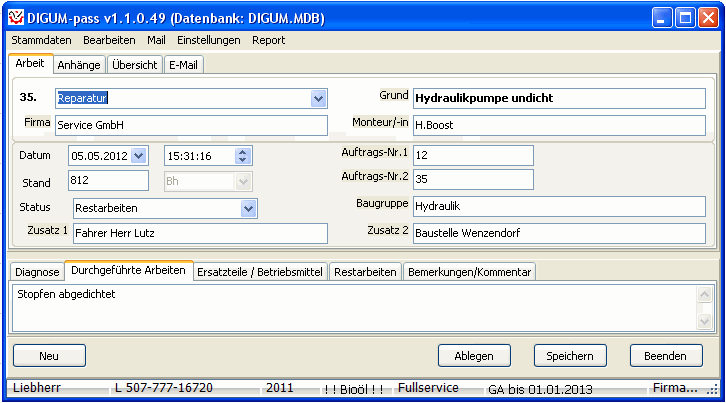Close the DIGUM-pass window

point(708,18)
